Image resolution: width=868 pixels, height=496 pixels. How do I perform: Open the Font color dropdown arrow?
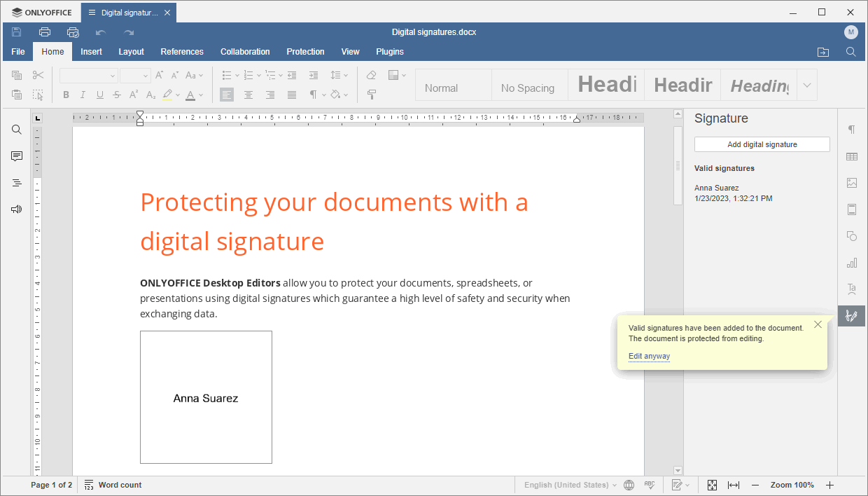(202, 95)
